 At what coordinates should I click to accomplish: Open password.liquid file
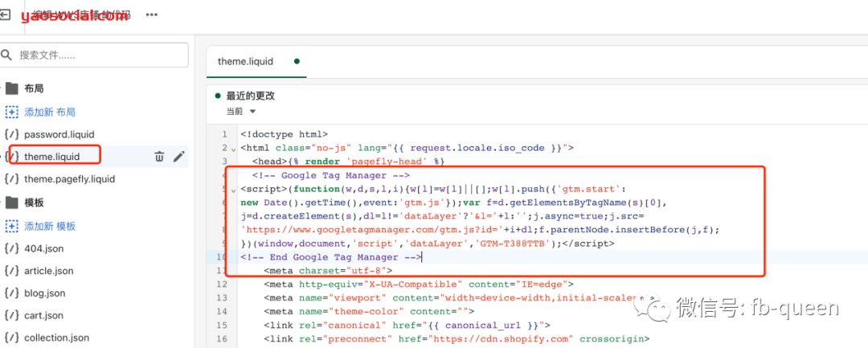click(x=59, y=134)
